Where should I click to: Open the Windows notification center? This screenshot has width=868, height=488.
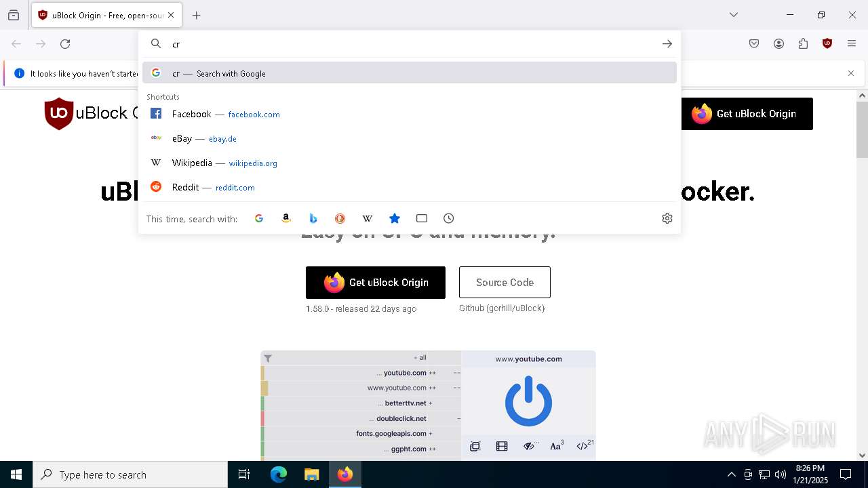click(846, 474)
